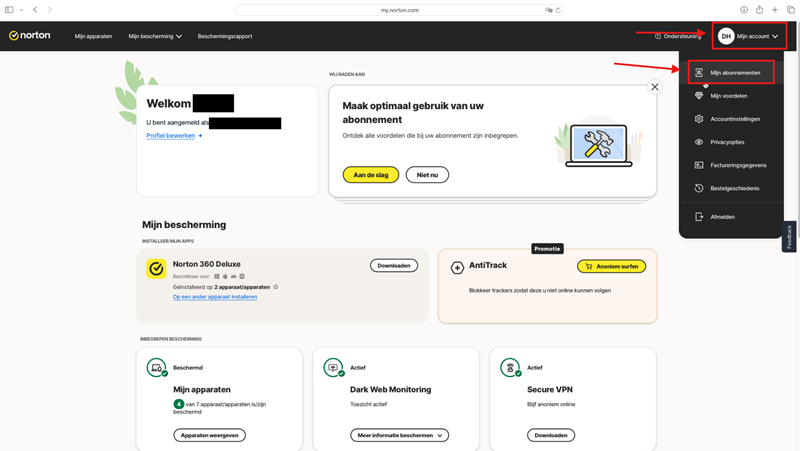Select Mijn voordelen menu entry
800x451 pixels.
731,96
